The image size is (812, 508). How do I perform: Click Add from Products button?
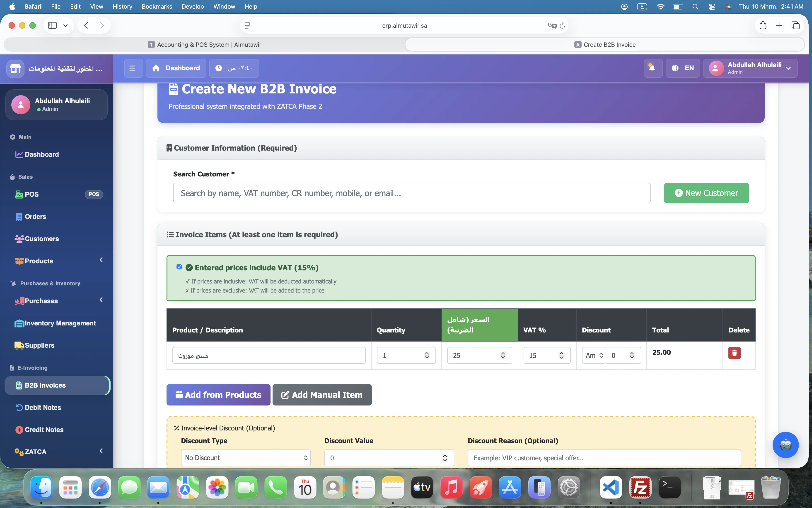[218, 395]
